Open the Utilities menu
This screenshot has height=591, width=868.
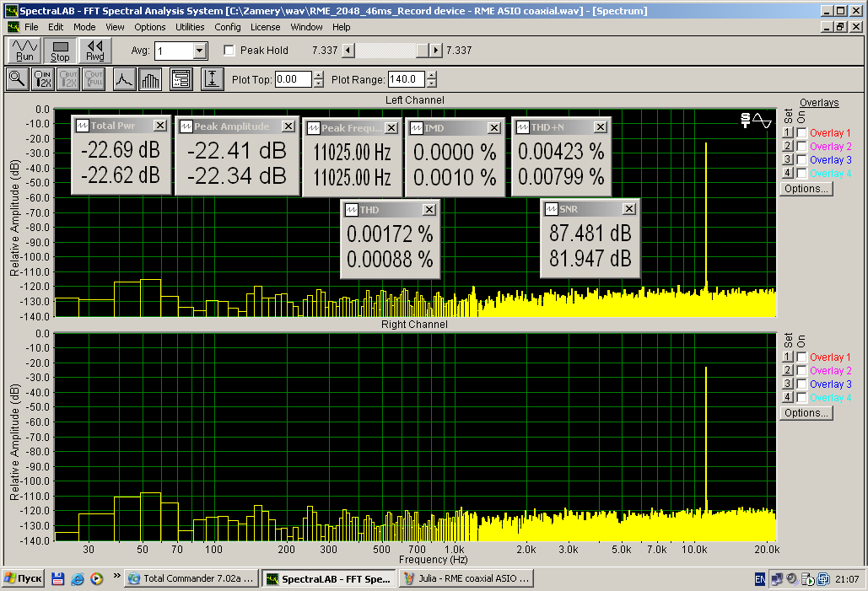(x=190, y=27)
